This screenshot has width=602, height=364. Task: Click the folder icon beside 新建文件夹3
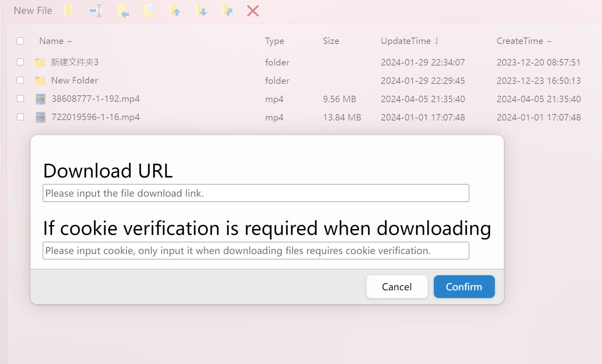[x=40, y=62]
